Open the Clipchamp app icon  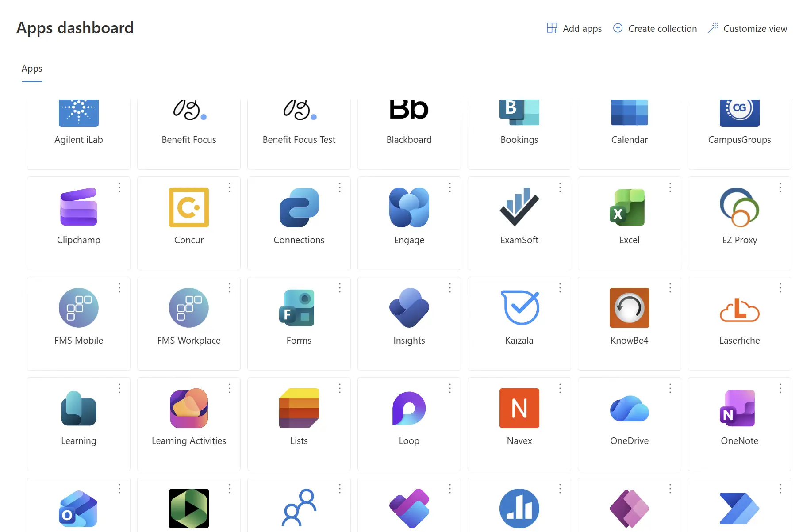click(79, 207)
